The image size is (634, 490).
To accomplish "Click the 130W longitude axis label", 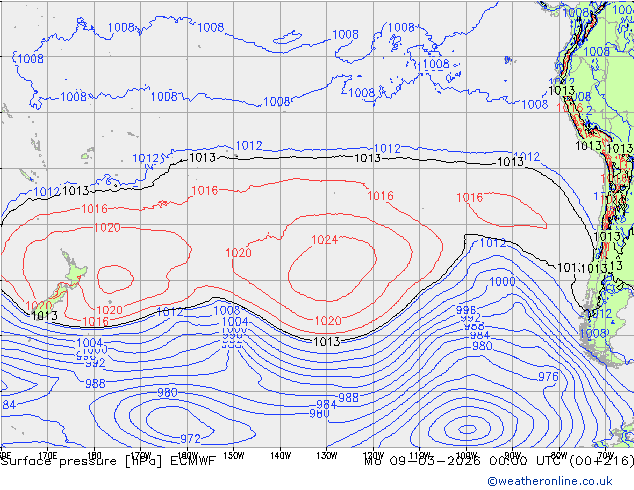I will tap(327, 456).
